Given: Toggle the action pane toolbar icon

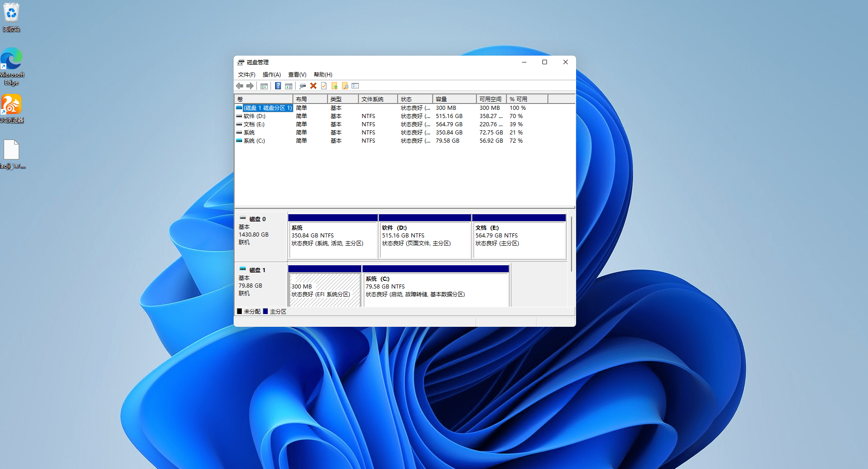Looking at the screenshot, I should (x=288, y=86).
